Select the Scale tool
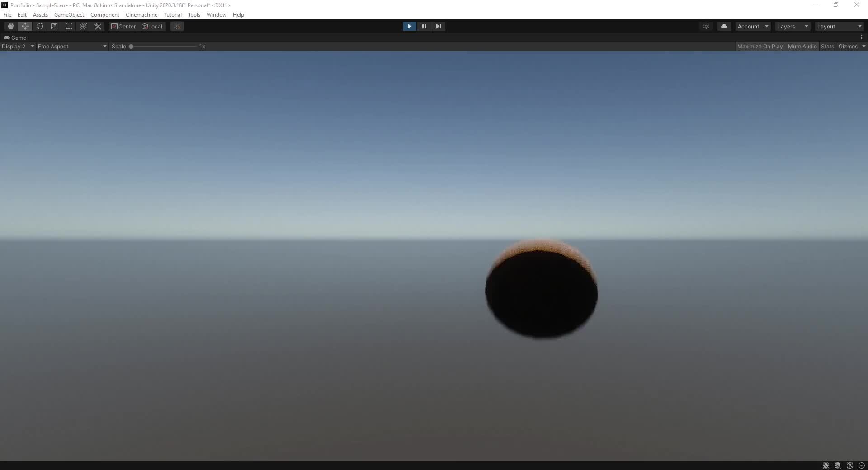The image size is (868, 470). pyautogui.click(x=54, y=26)
